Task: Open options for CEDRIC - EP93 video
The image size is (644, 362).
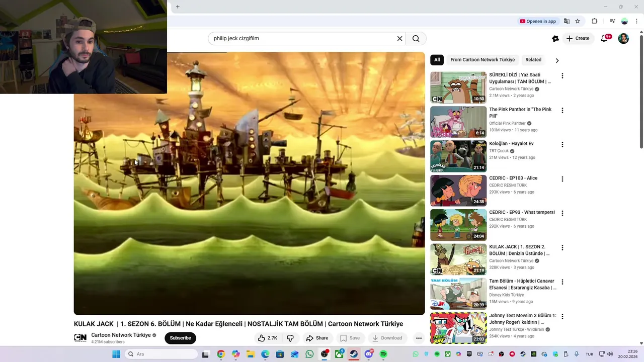Action: coord(562,213)
